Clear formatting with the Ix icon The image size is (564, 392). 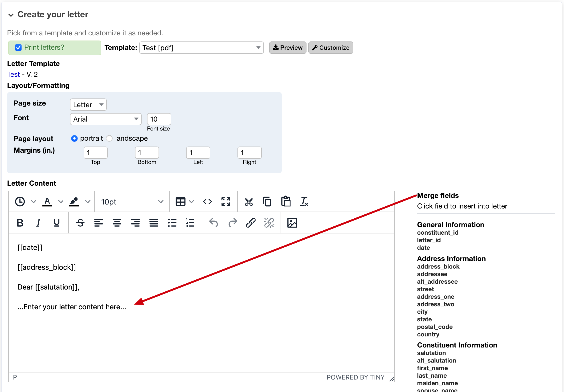(304, 201)
